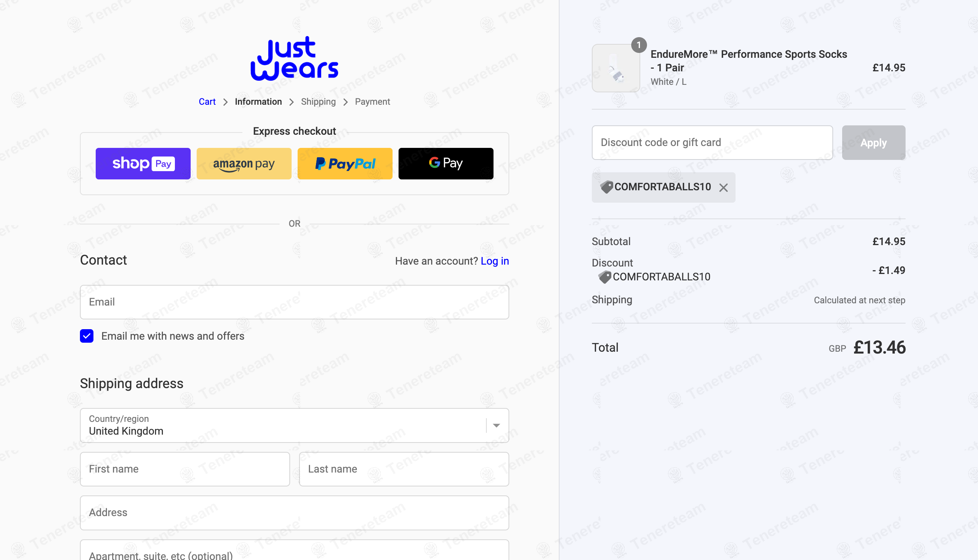Click the Subtotal £14.95 value
Image resolution: width=978 pixels, height=560 pixels.
tap(888, 242)
